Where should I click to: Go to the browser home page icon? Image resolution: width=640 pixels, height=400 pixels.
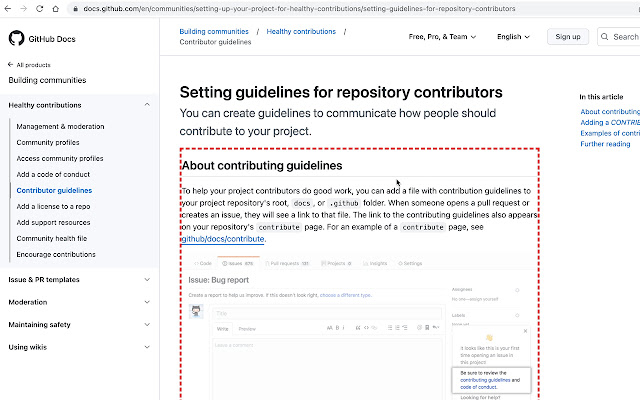(x=56, y=8)
